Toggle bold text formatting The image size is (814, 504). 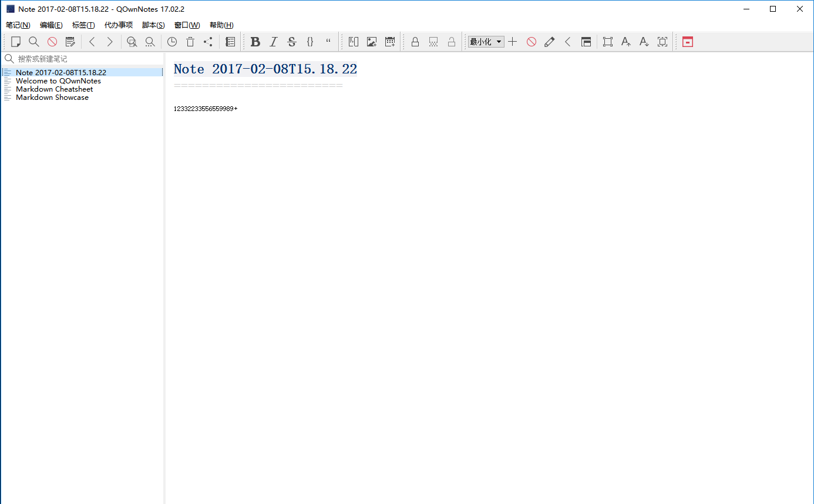(x=255, y=42)
